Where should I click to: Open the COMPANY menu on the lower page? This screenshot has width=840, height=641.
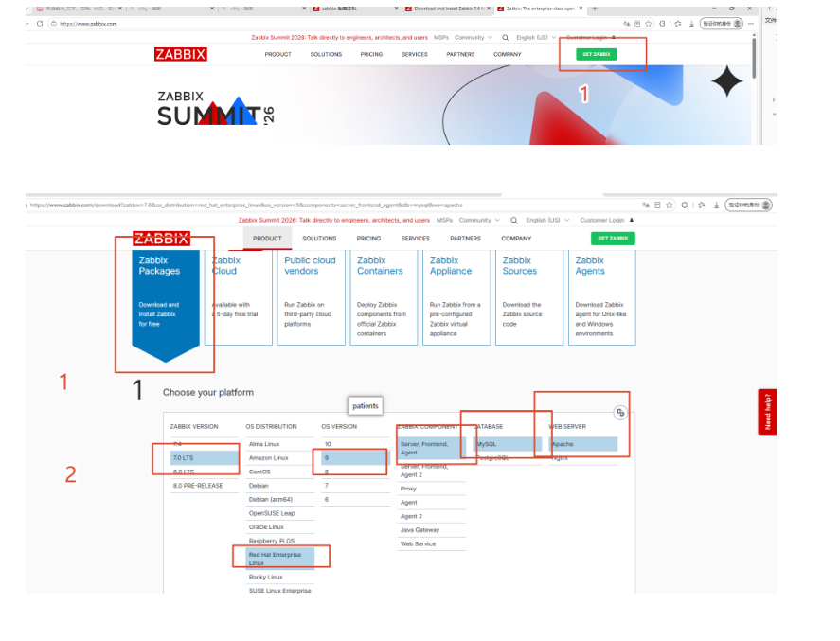coord(516,239)
